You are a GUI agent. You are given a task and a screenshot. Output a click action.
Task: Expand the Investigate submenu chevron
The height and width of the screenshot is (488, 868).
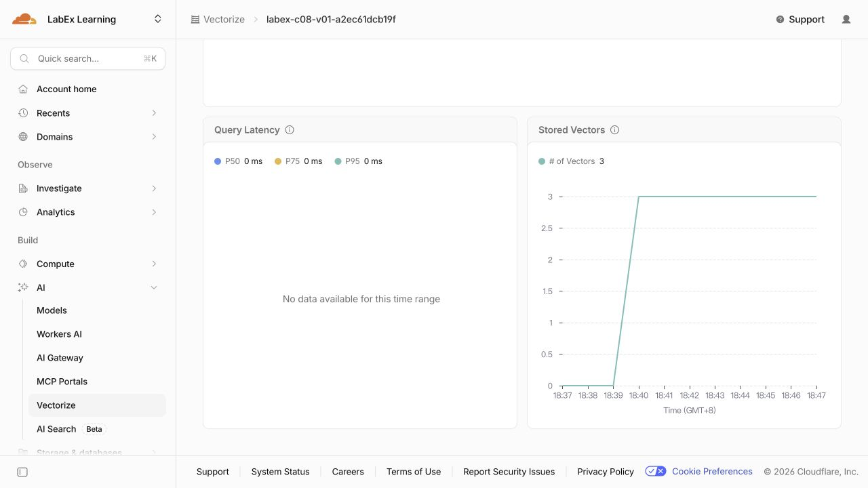tap(154, 188)
